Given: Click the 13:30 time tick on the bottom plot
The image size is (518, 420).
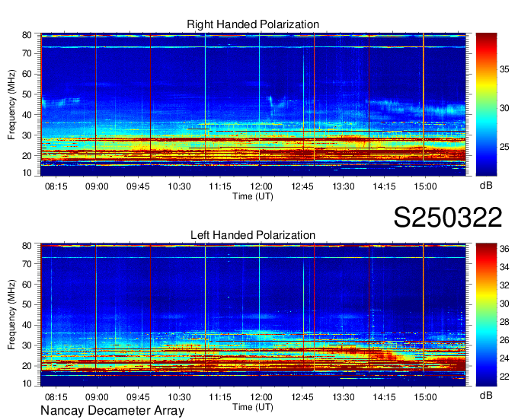Looking at the screenshot, I should click(x=344, y=397).
